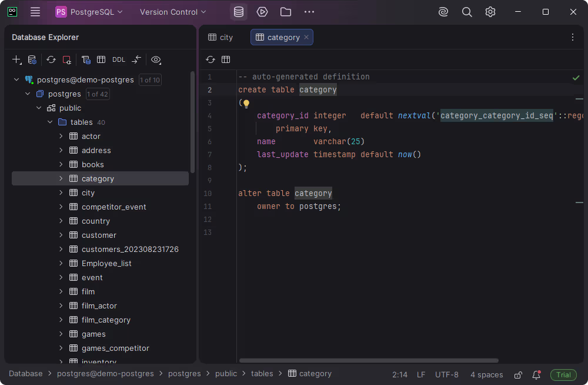Open the Services tool window icon

click(x=262, y=12)
